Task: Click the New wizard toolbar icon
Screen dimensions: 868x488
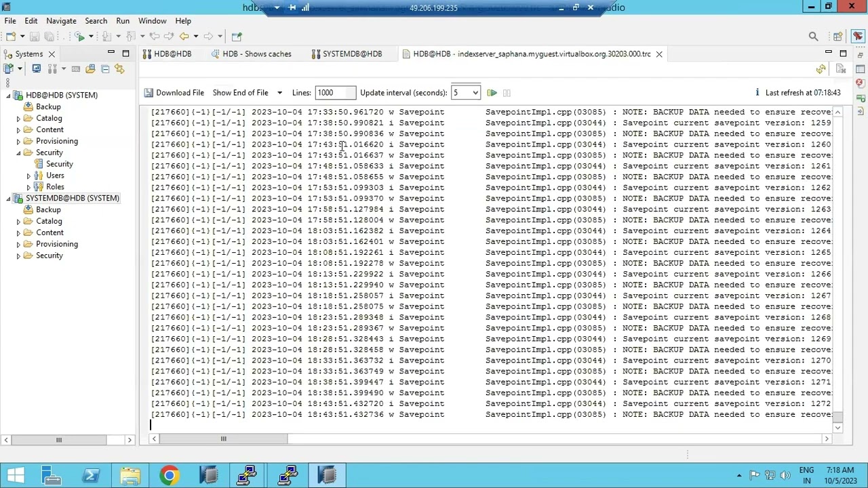Action: [11, 36]
